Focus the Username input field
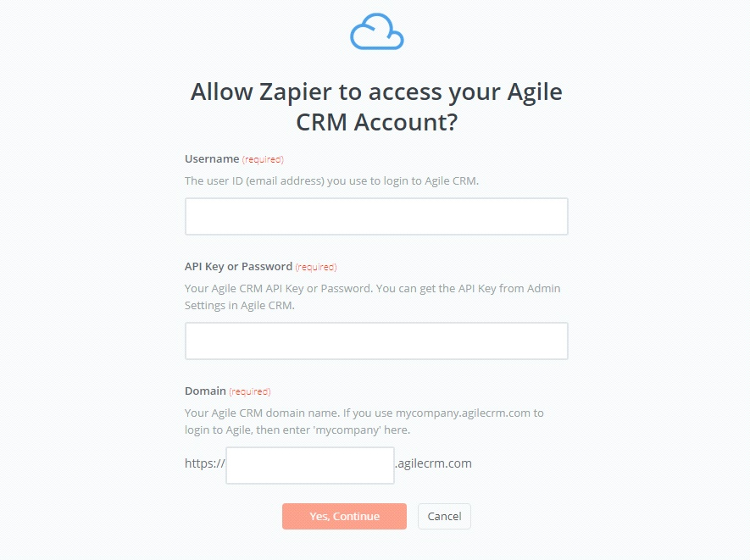The image size is (750, 560). [376, 216]
